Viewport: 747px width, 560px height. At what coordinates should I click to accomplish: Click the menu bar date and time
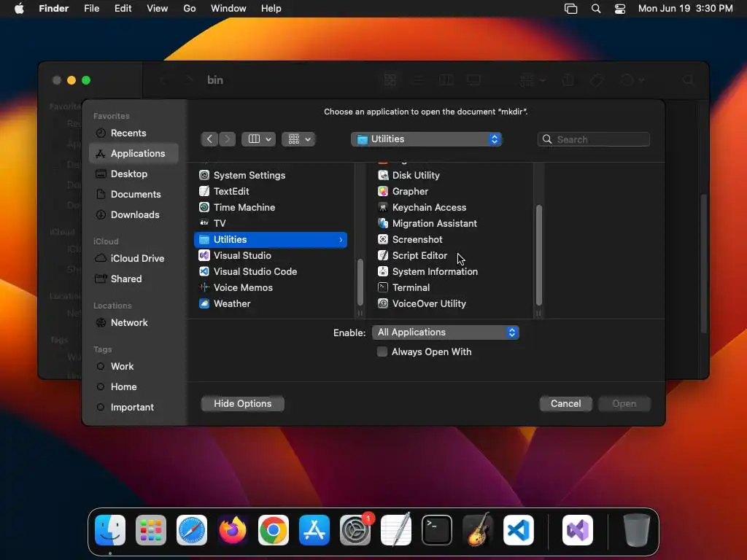pyautogui.click(x=685, y=9)
